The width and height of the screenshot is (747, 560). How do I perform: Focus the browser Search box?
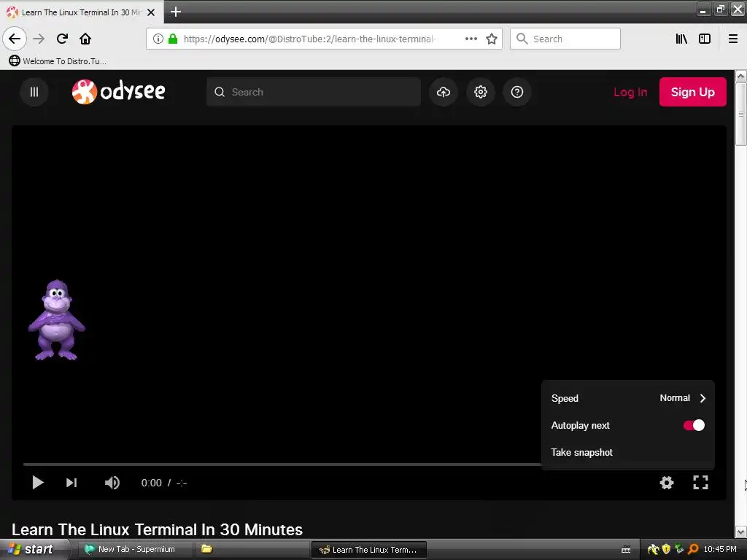[x=565, y=39]
